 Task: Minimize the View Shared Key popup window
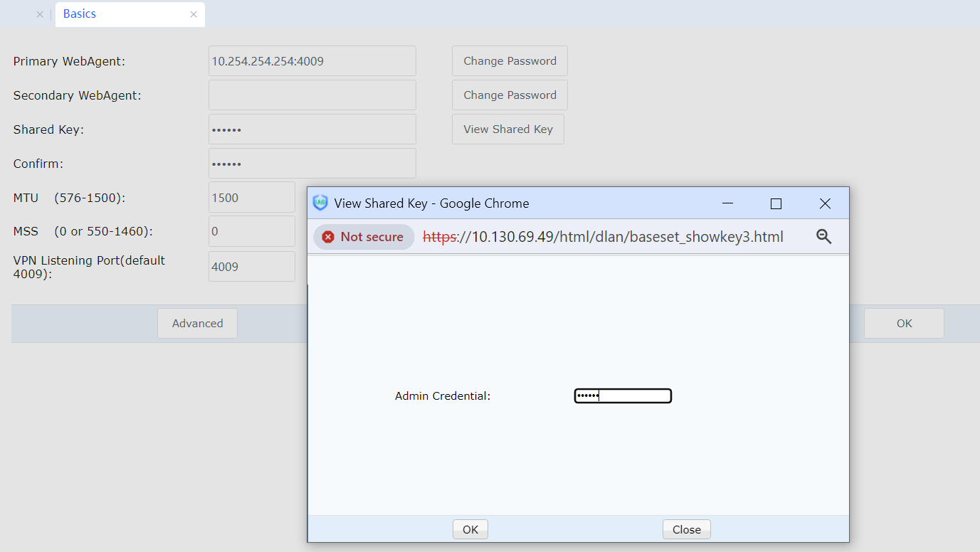(x=727, y=203)
